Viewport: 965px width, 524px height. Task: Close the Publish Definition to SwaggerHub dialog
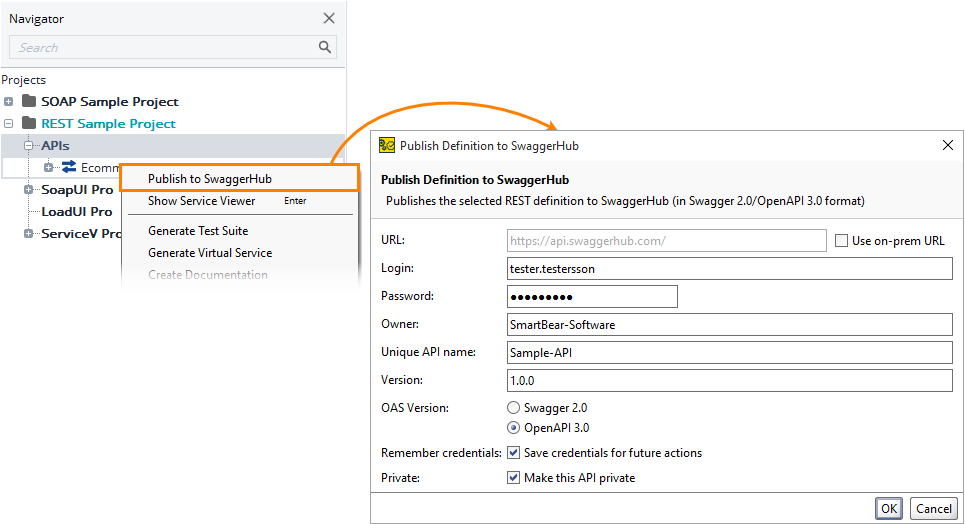(948, 145)
